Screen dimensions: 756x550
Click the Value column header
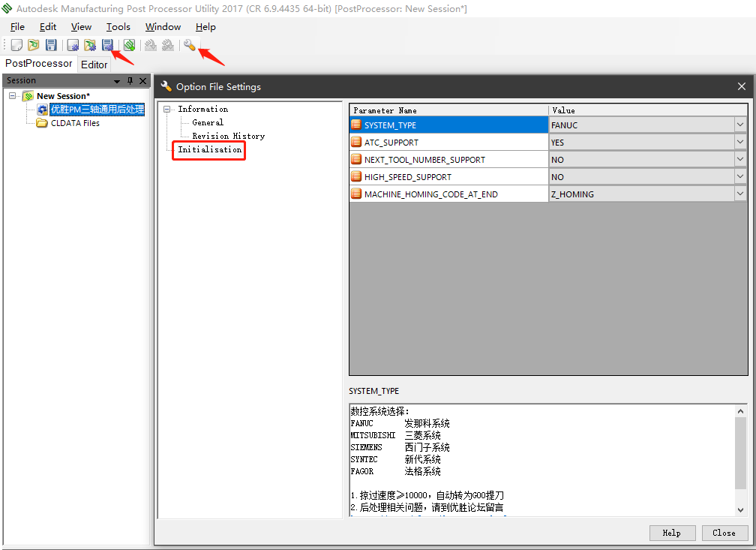(647, 110)
